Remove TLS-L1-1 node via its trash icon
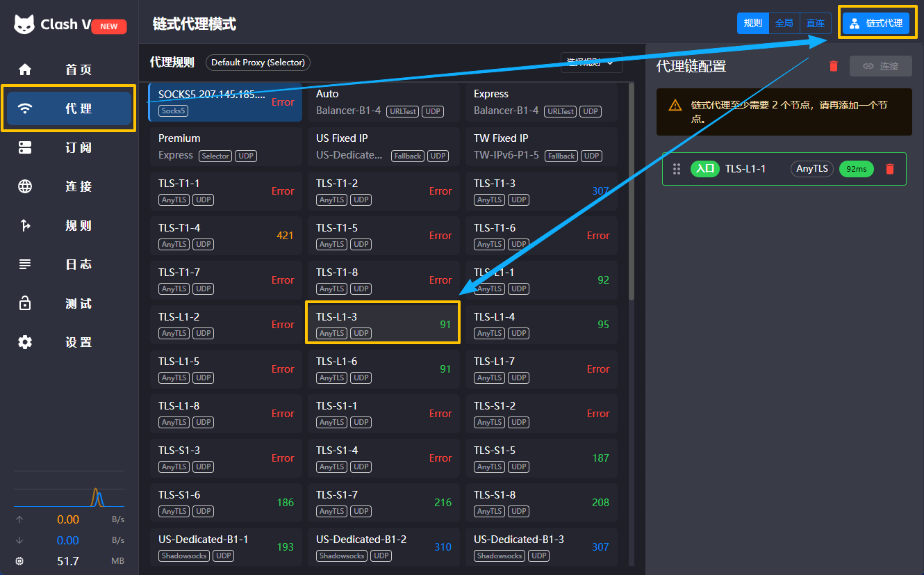Screen dimensions: 924x575 point(889,169)
